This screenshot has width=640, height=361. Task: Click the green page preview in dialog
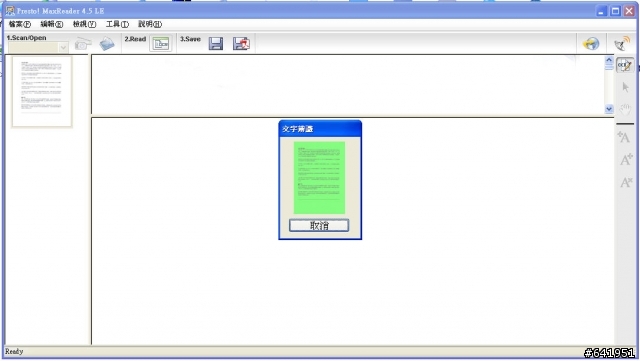click(319, 178)
